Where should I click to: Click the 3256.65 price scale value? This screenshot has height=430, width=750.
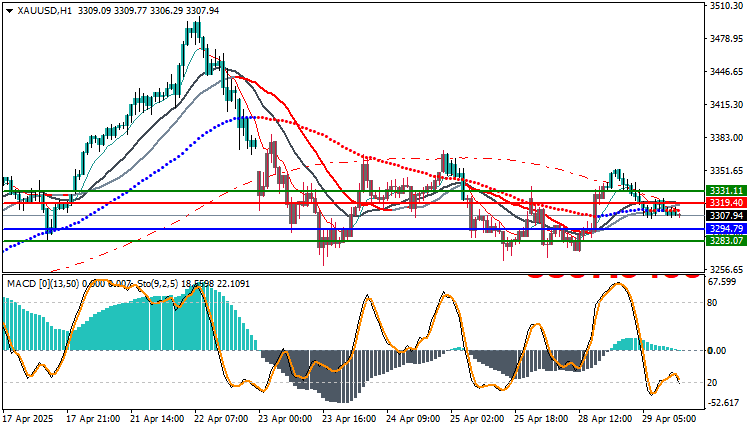click(x=727, y=269)
